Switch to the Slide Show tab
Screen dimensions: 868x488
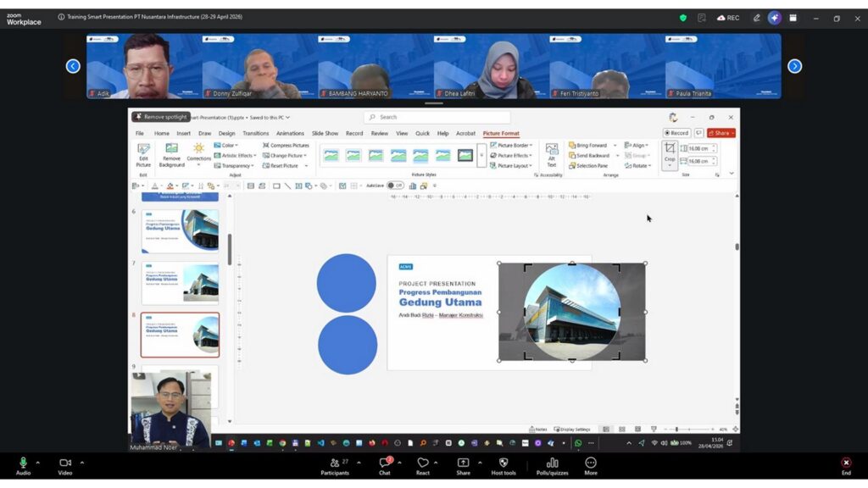click(325, 133)
